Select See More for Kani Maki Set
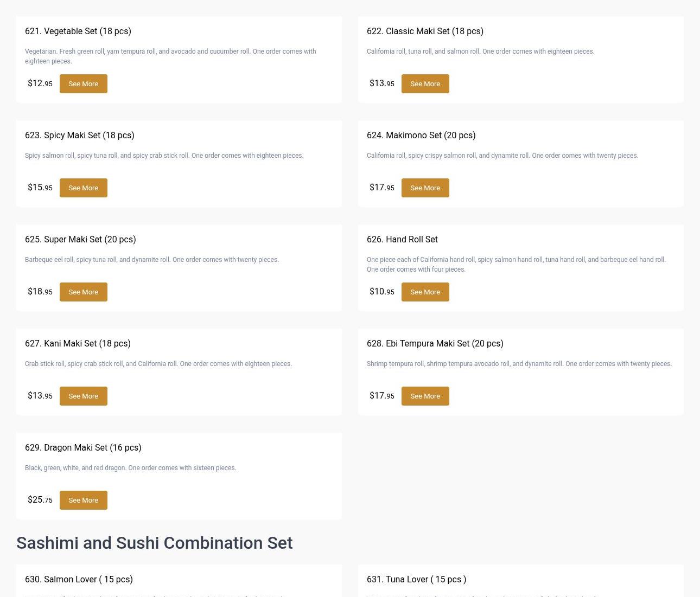The image size is (700, 597). coord(83,396)
